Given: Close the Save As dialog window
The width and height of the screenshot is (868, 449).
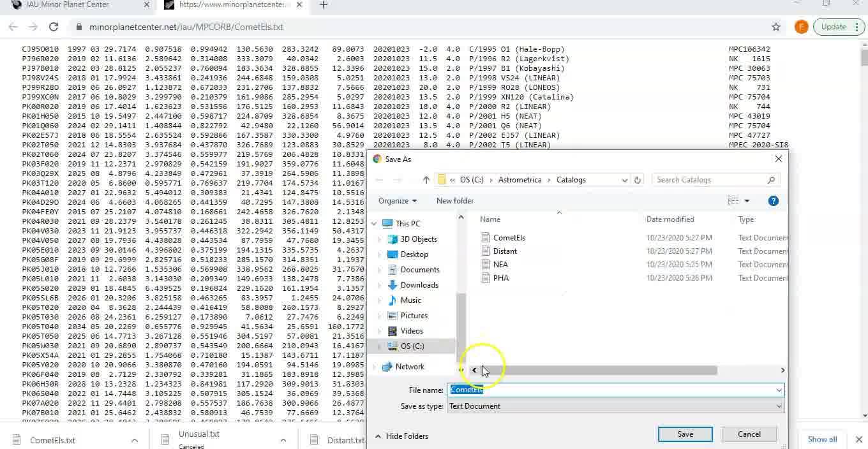Looking at the screenshot, I should [778, 159].
